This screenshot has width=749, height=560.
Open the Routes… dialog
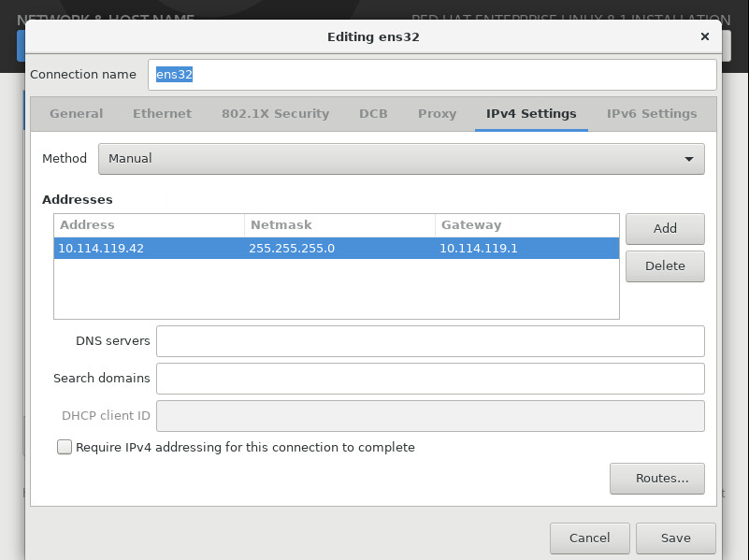click(656, 479)
